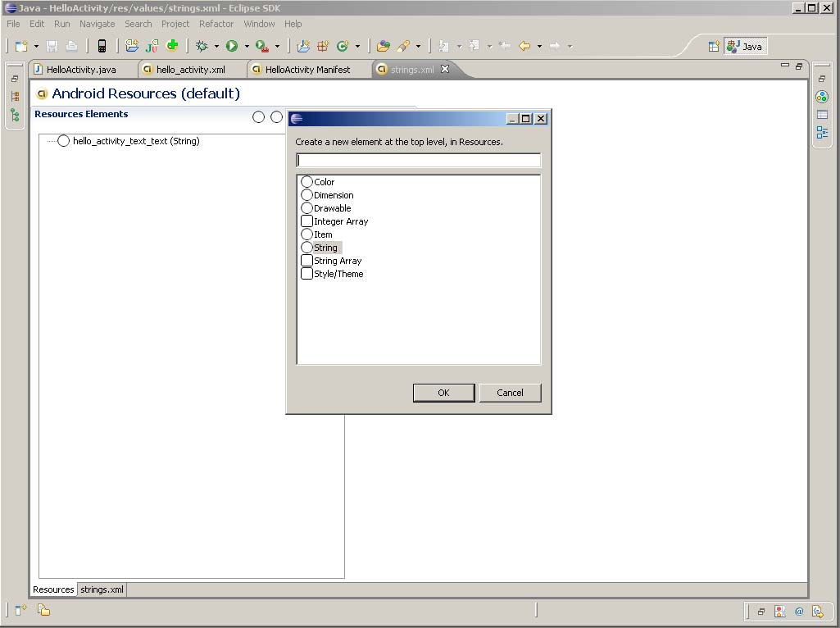Click the New file wizard toolbar icon
The height and width of the screenshot is (628, 840).
tap(21, 46)
